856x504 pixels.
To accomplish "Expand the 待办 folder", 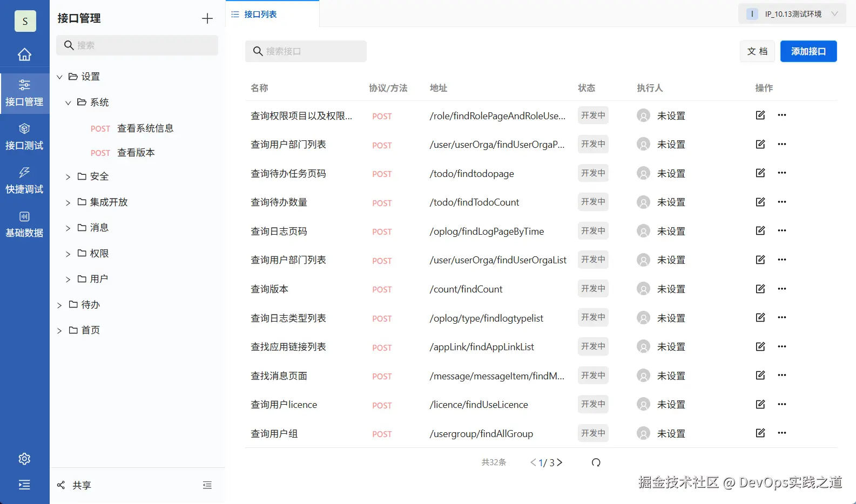I will (60, 305).
